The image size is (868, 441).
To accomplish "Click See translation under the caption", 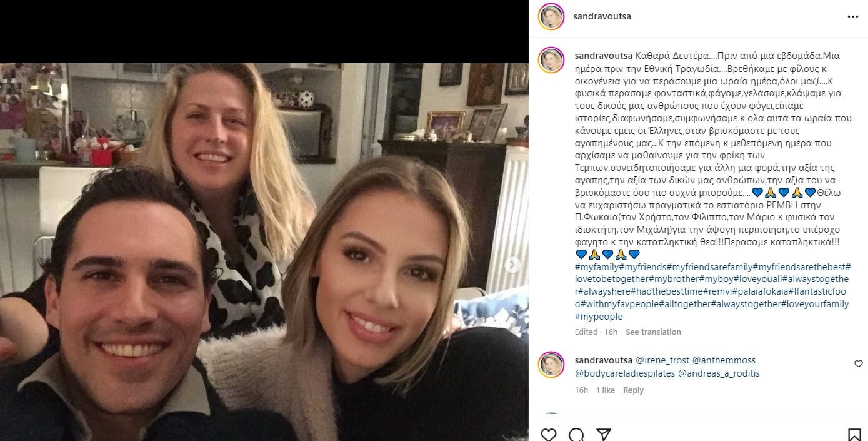I will point(653,332).
